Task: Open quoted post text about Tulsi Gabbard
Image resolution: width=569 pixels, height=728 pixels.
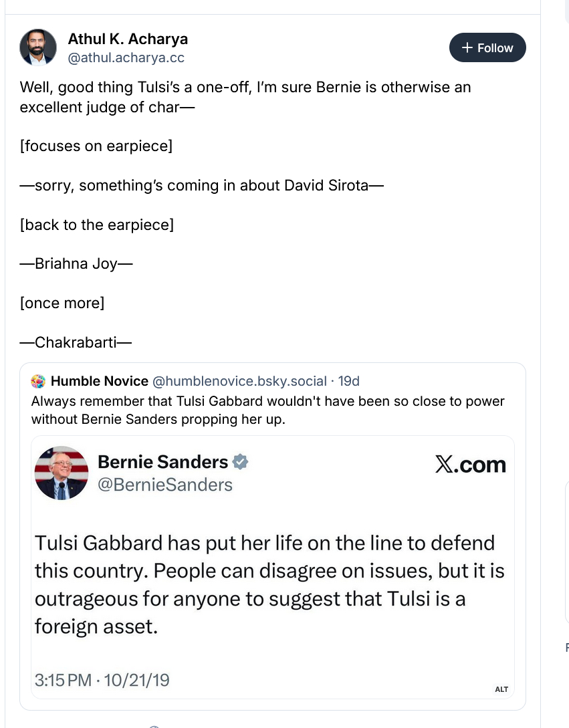Action: pos(267,410)
